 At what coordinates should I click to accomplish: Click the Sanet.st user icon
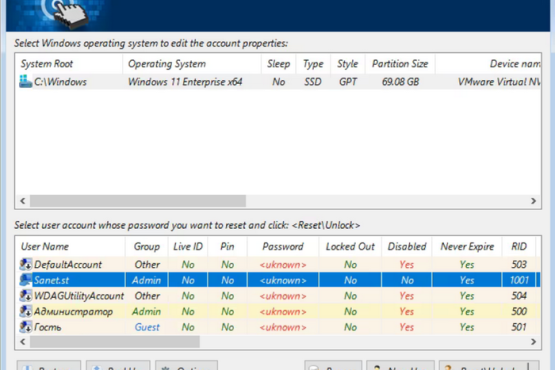tap(25, 280)
